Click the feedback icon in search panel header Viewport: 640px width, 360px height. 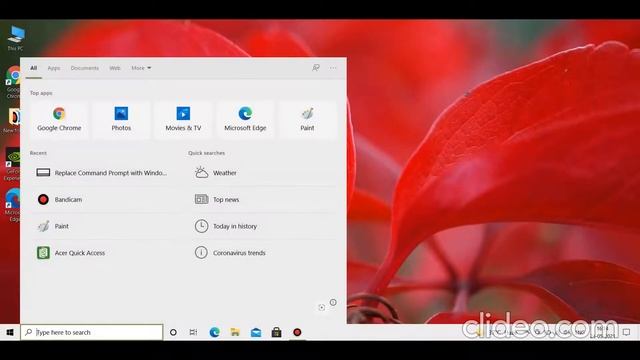[x=316, y=68]
